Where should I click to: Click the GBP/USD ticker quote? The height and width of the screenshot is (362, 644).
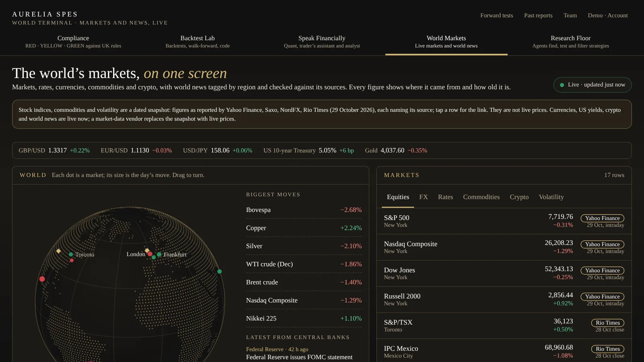pyautogui.click(x=54, y=150)
